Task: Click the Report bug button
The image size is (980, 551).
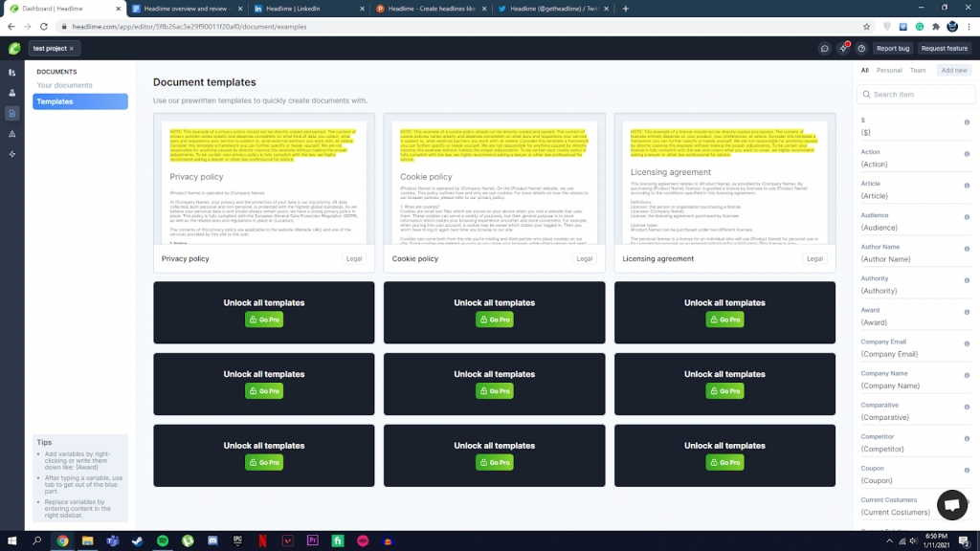Action: pos(893,48)
